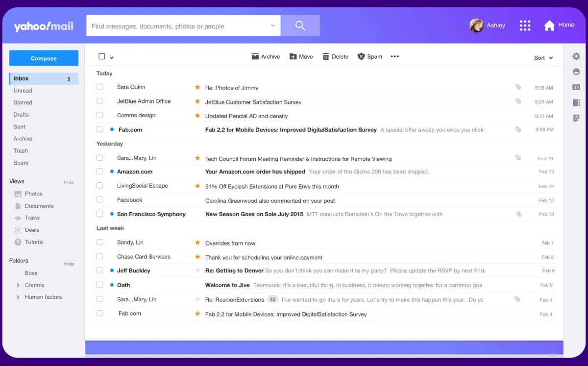Open the notepad icon in right sidebar
Screen dimensions: 588x366
click(576, 118)
